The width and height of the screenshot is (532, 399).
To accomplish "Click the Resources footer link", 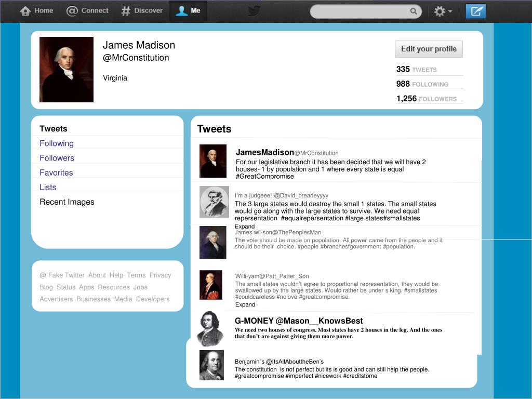I will (x=114, y=287).
